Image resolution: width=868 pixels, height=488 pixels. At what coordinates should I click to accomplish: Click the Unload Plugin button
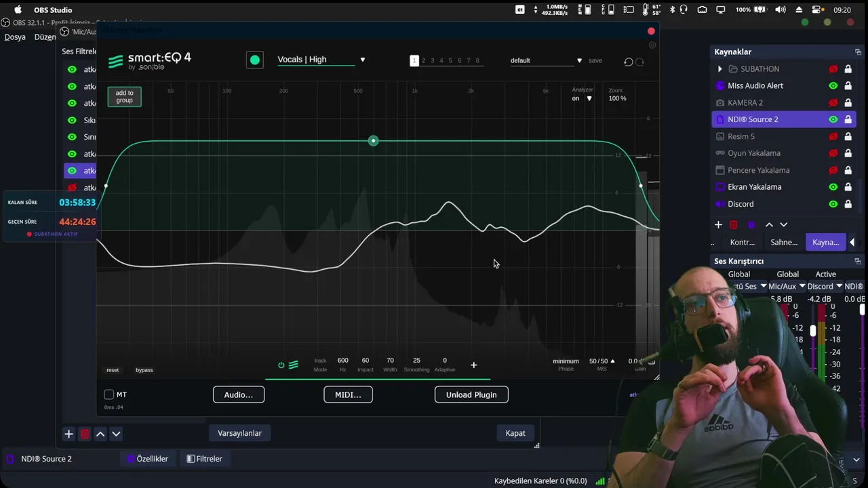coord(471,394)
